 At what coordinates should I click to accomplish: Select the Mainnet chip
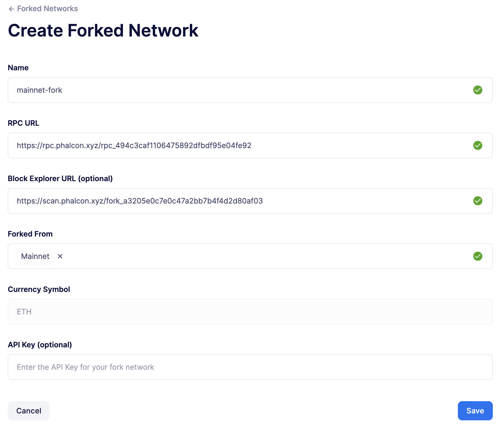tap(35, 256)
